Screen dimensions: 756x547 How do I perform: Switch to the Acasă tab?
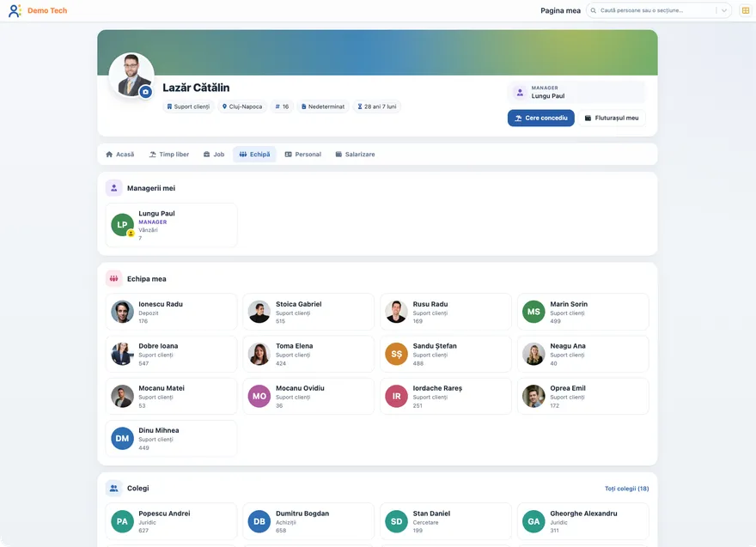[120, 155]
